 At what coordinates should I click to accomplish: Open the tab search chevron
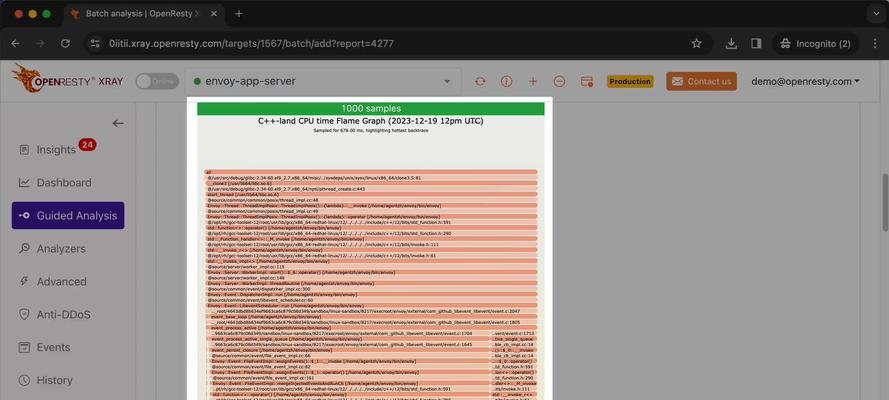[875, 14]
